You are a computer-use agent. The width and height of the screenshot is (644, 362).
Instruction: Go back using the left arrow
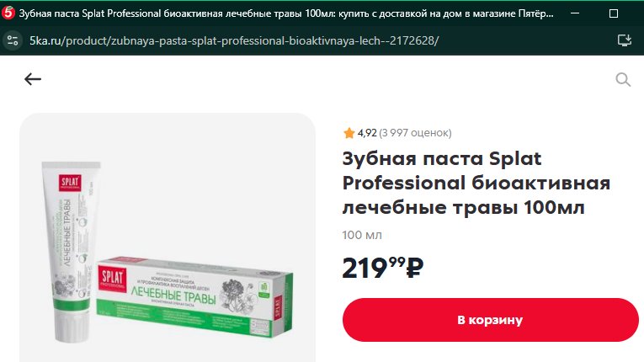(x=33, y=79)
